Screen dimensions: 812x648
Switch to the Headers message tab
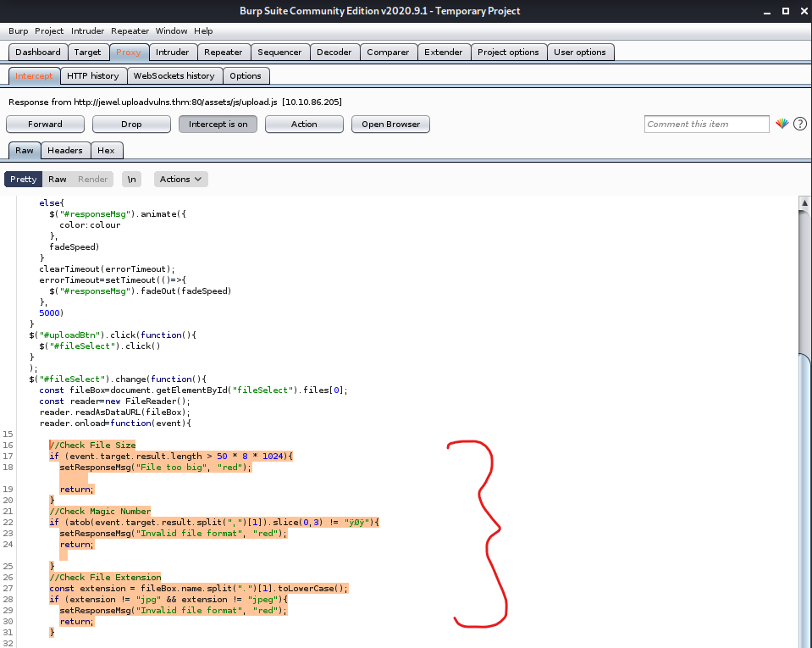(x=65, y=151)
